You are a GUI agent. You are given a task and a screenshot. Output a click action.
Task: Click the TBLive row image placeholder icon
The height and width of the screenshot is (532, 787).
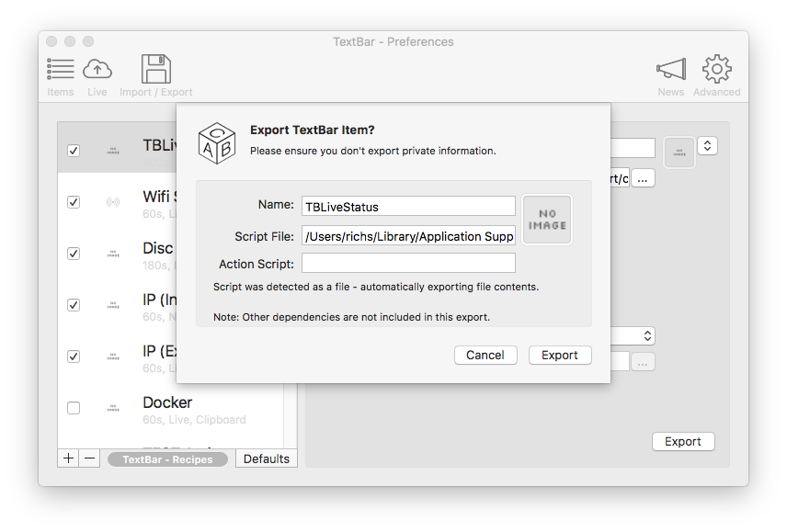(113, 151)
